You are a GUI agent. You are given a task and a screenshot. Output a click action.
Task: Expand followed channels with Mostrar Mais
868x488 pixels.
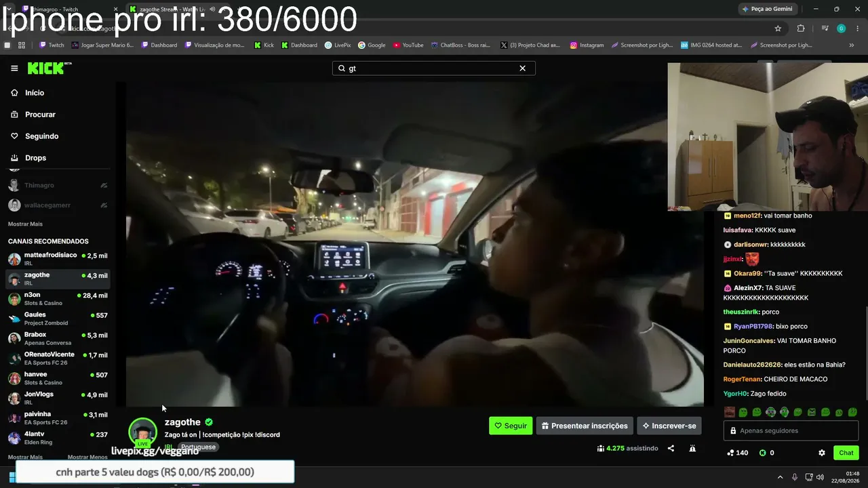click(x=25, y=224)
